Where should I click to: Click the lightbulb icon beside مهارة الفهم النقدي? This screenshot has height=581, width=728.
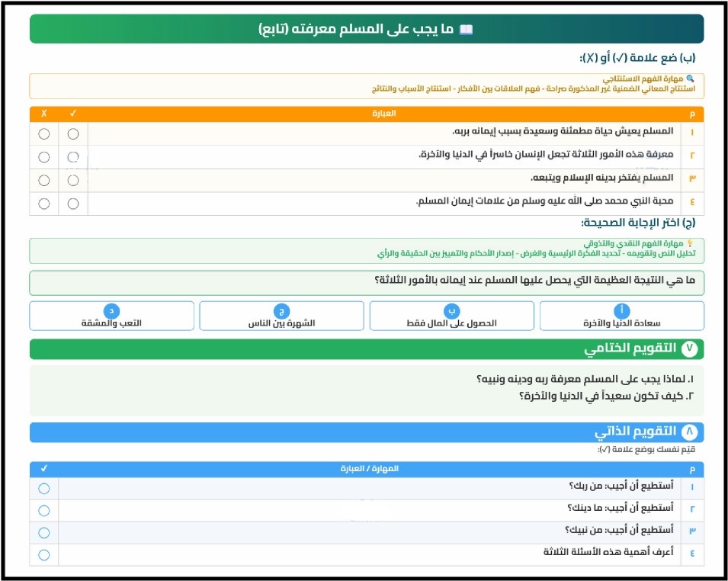pyautogui.click(x=691, y=243)
